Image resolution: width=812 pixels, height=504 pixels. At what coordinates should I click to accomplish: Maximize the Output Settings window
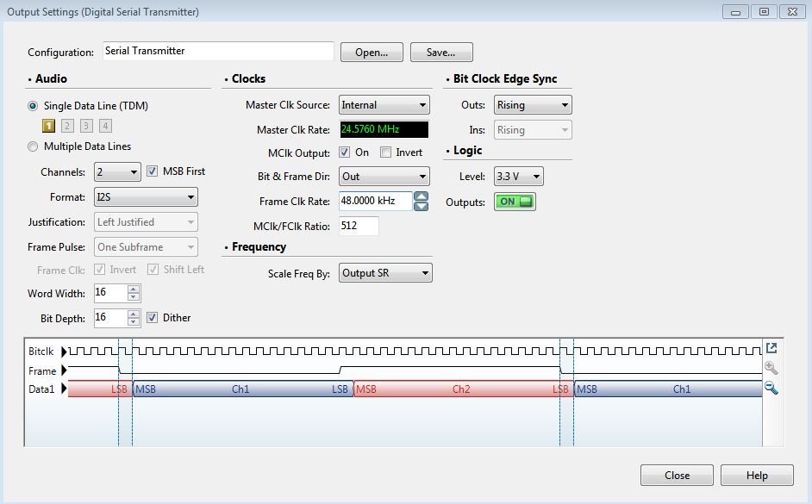[764, 11]
